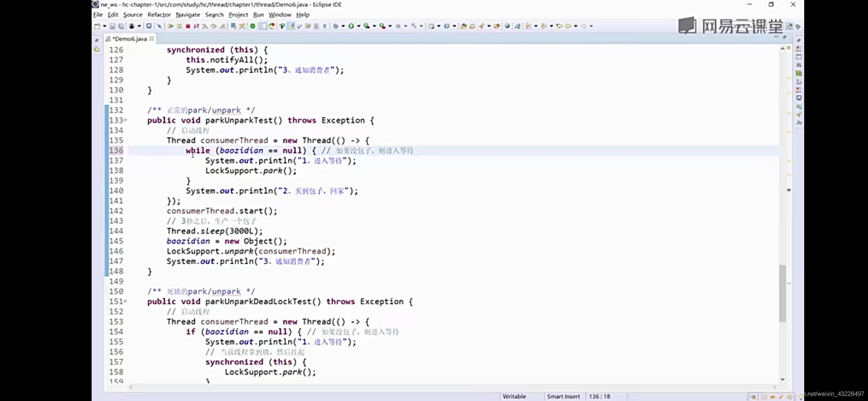This screenshot has height=401, width=868.
Task: Click the red Terminate debug icon
Action: tap(188, 26)
